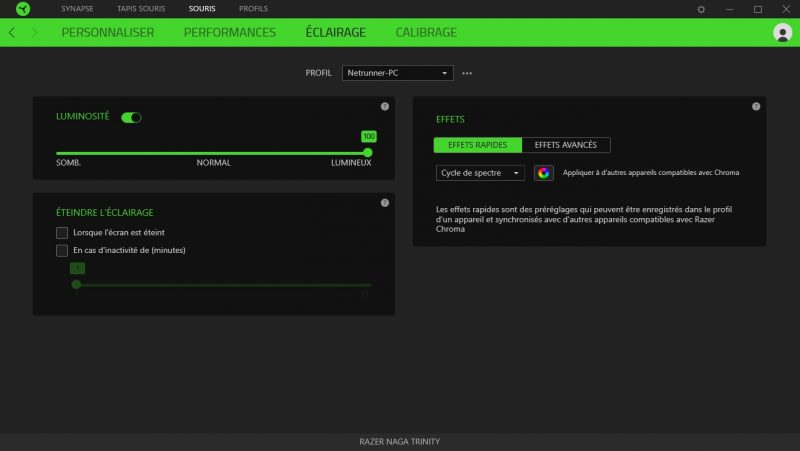Check Lorsque l'écran est éteint
Screen dimensions: 800x451
click(62, 233)
